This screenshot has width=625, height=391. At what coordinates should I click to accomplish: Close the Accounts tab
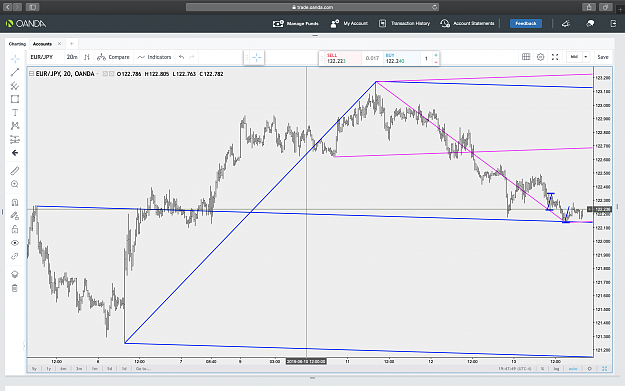[59, 44]
